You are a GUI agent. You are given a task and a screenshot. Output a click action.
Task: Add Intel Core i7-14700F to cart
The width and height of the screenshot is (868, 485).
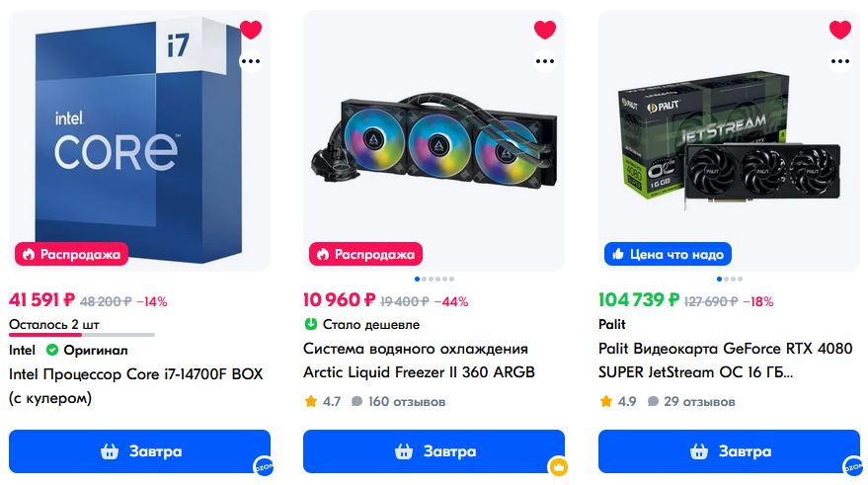(139, 451)
